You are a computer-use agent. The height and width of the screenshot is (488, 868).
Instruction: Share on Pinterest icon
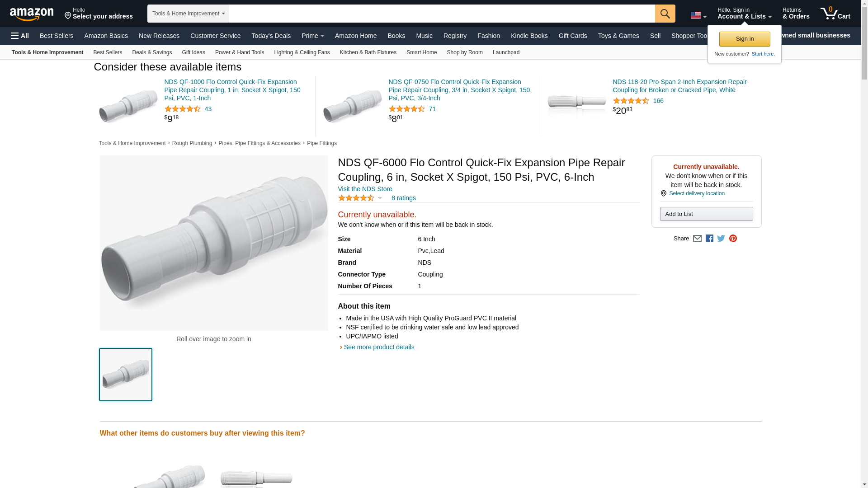[733, 239]
